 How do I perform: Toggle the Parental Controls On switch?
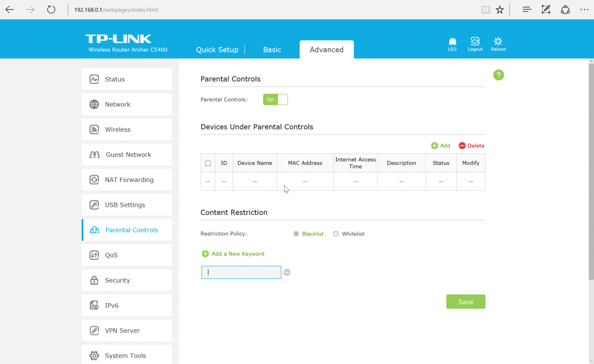coord(275,99)
